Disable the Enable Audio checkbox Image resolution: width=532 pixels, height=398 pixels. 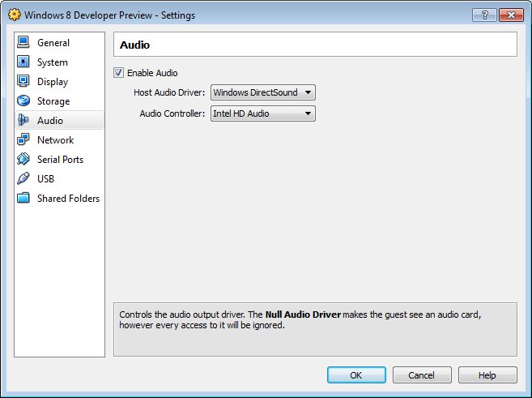pyautogui.click(x=119, y=73)
